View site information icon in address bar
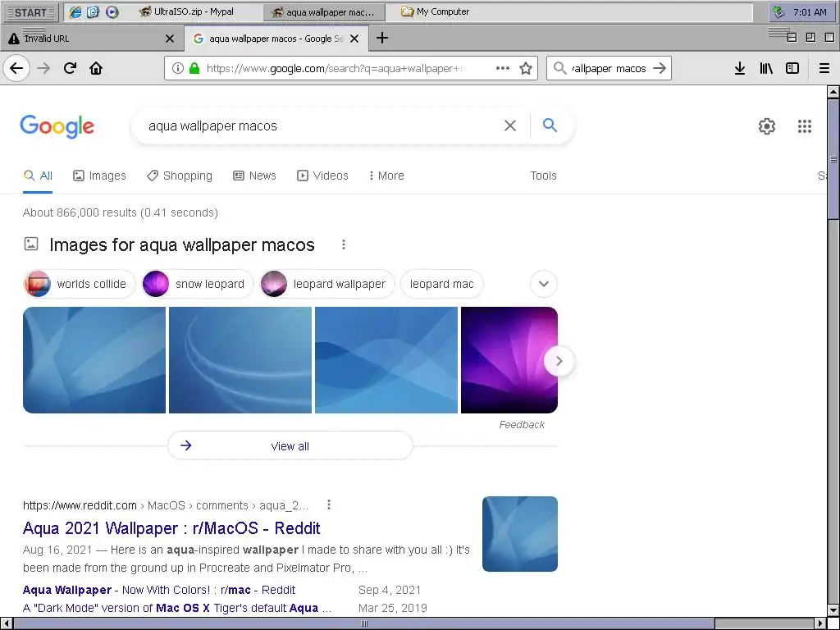The image size is (840, 630). tap(178, 69)
